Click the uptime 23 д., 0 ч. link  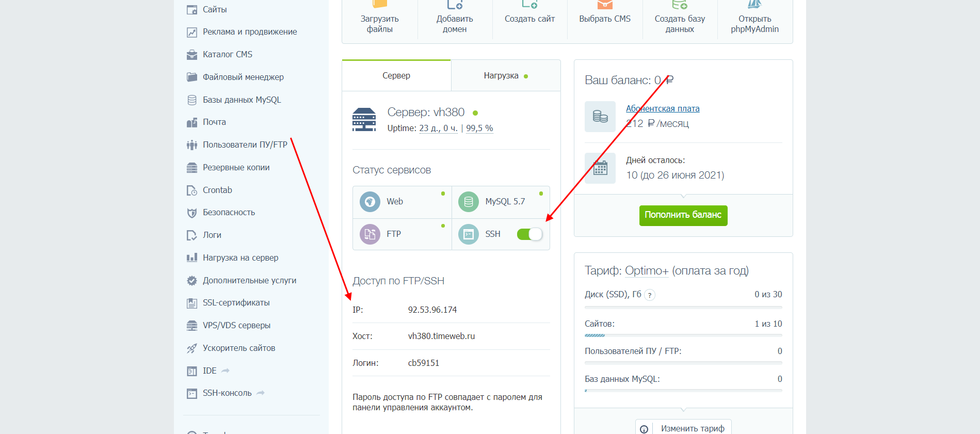point(438,128)
